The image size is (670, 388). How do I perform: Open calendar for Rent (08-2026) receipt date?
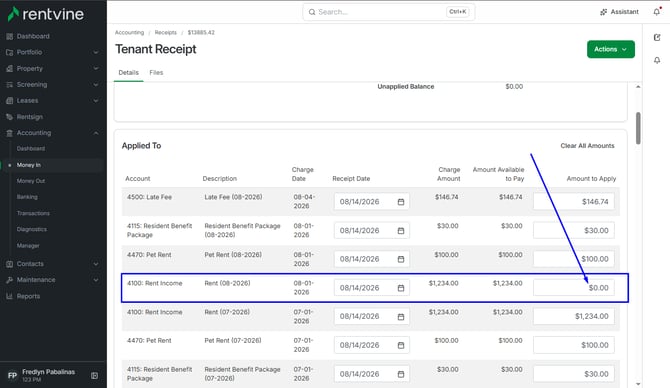click(x=401, y=288)
